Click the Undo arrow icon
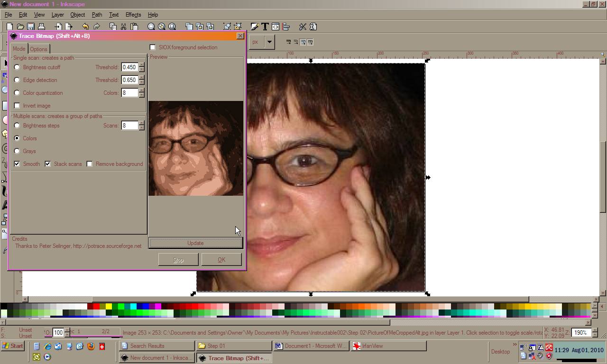The image size is (607, 364). tap(85, 27)
